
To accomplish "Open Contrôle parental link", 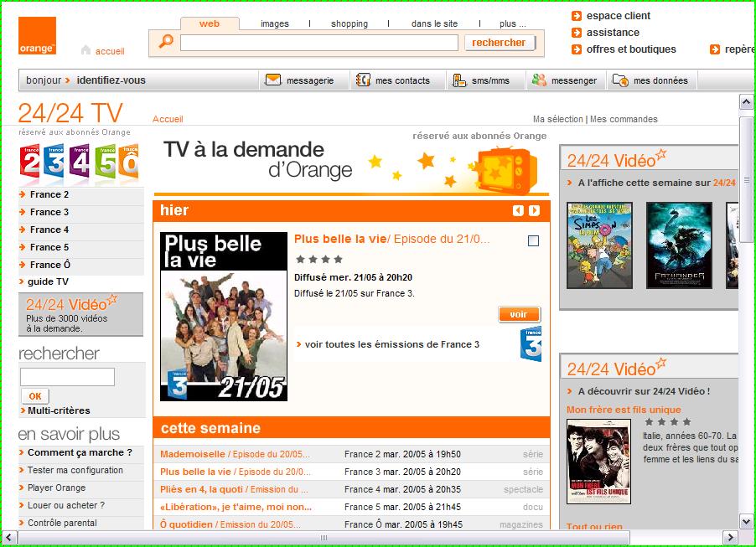I will pyautogui.click(x=62, y=523).
